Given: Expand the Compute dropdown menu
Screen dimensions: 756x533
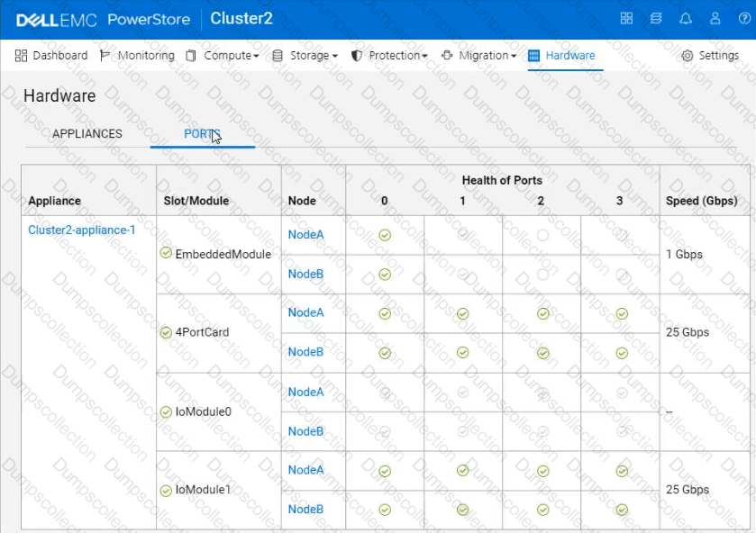Looking at the screenshot, I should [x=222, y=56].
